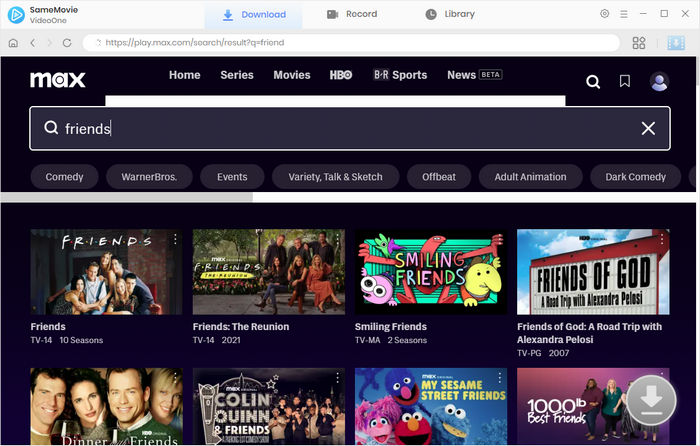Click the Max search magnifier icon
The height and width of the screenshot is (446, 700).
(593, 82)
